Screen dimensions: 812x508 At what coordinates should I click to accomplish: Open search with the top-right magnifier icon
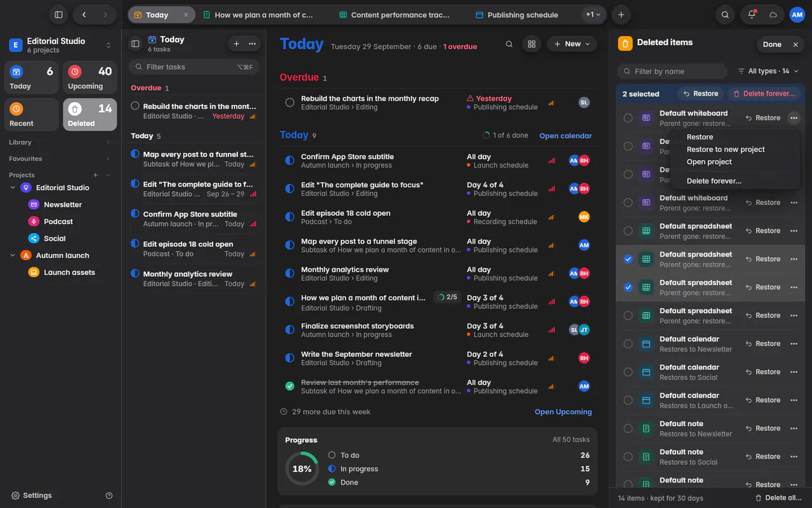725,15
